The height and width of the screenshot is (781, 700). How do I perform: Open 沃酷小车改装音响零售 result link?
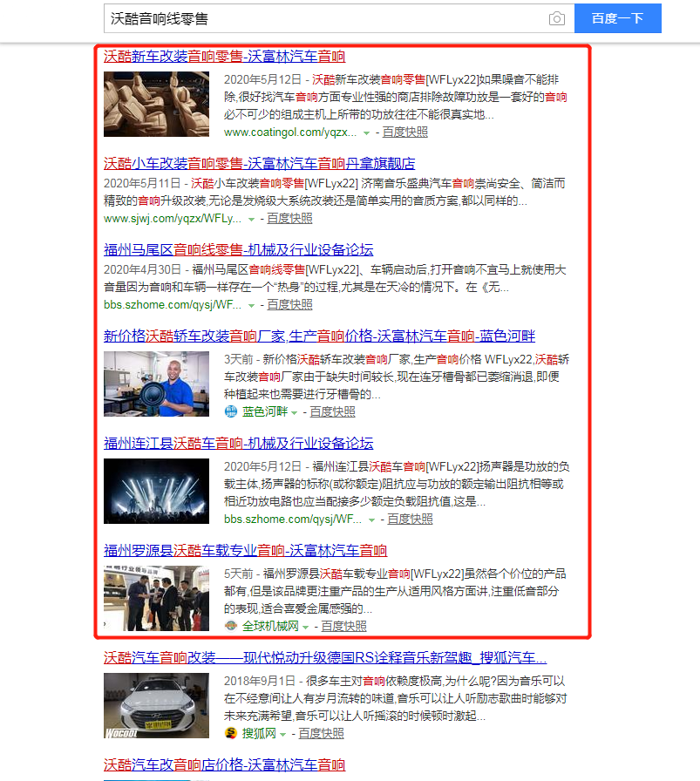coord(259,163)
